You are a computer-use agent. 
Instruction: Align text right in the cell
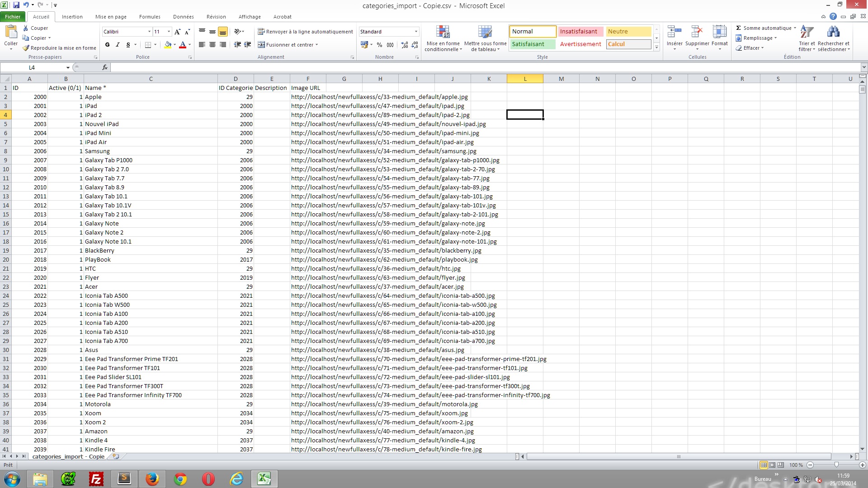(223, 45)
